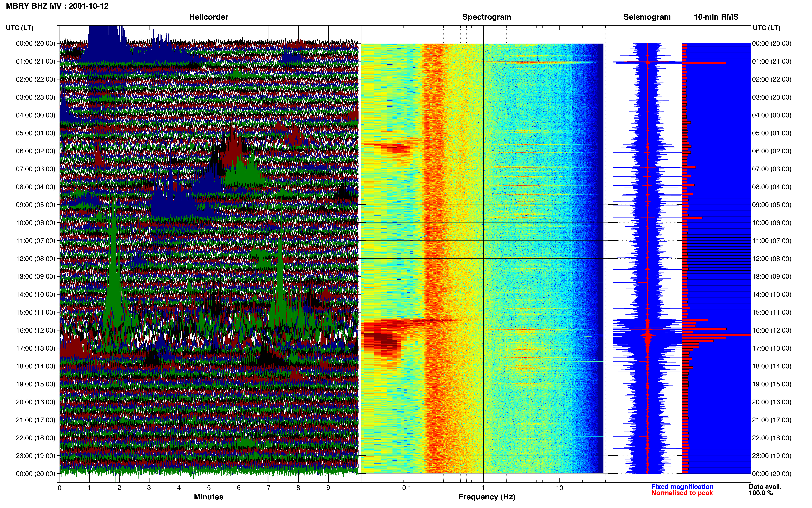Screen dimensions: 812x508
Task: Click the Seismogram panel heading
Action: coord(647,17)
